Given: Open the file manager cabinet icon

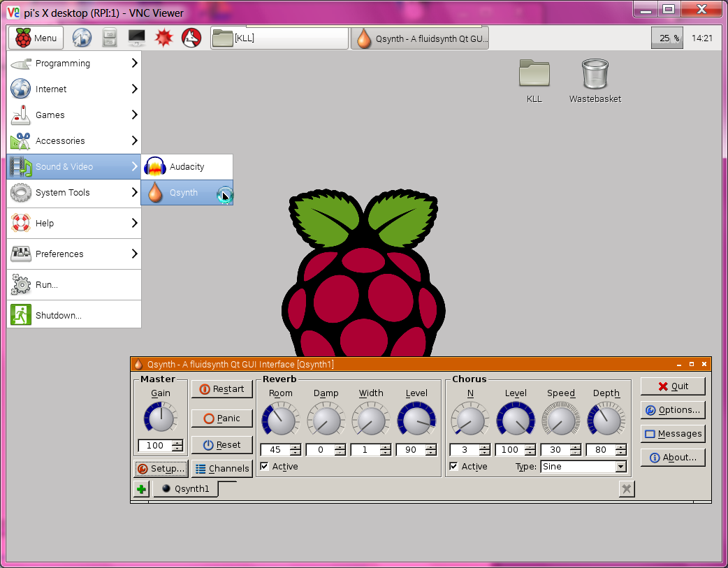Looking at the screenshot, I should pyautogui.click(x=110, y=38).
